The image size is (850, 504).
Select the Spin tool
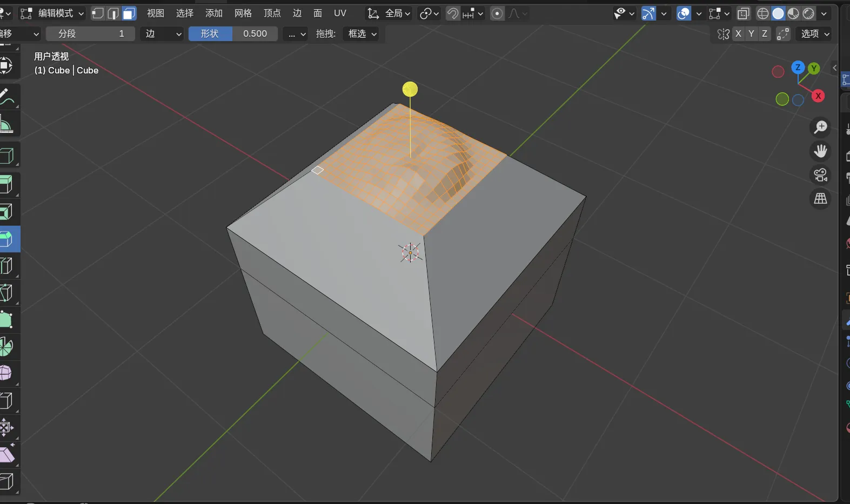click(x=6, y=347)
